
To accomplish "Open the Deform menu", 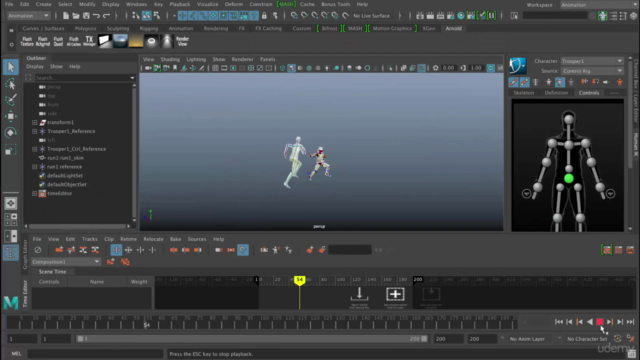I will click(233, 4).
